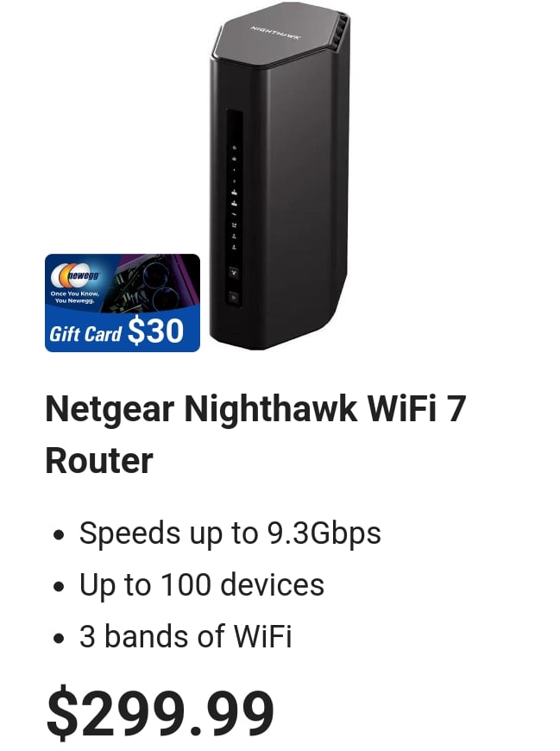Open the Netgear Nighthawk WiFi 7 title link

pos(255,434)
